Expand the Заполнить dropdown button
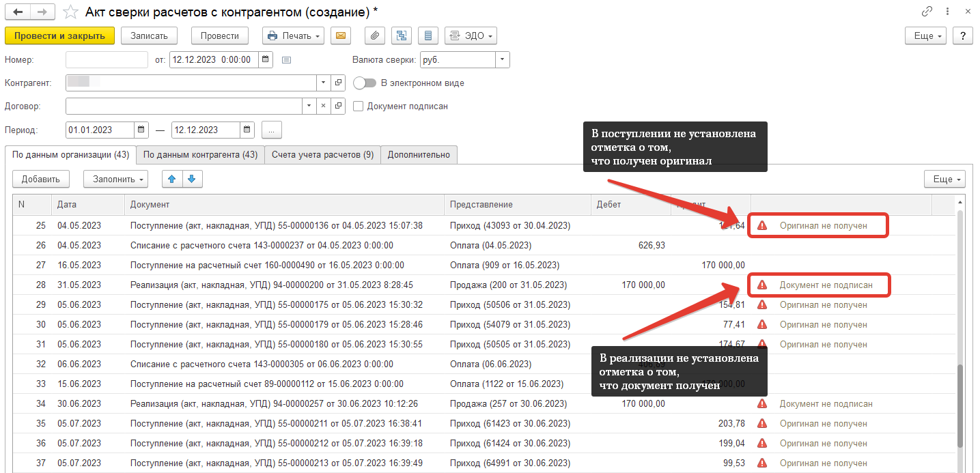The height and width of the screenshot is (473, 980). tap(116, 179)
